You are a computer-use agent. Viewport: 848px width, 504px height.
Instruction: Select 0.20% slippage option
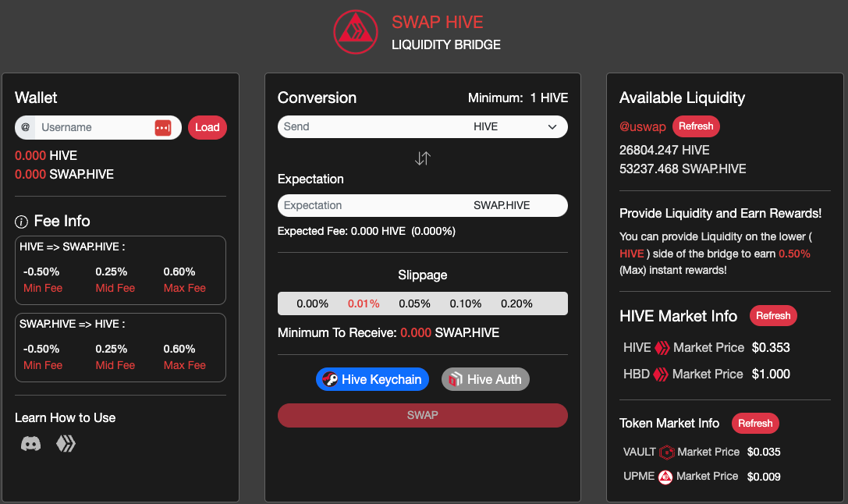click(x=516, y=304)
